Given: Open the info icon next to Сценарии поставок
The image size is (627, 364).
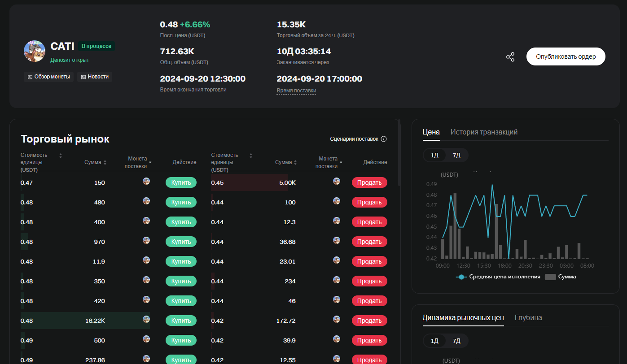Looking at the screenshot, I should (x=384, y=139).
